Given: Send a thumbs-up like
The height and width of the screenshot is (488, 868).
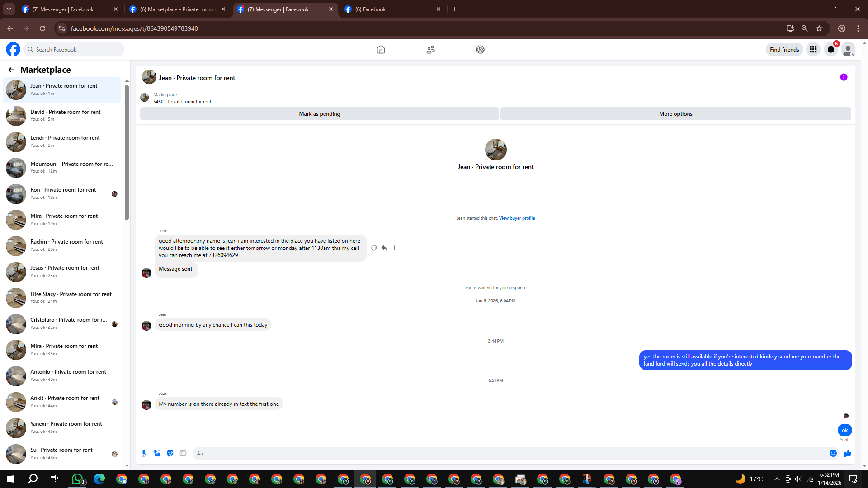Looking at the screenshot, I should [x=848, y=453].
